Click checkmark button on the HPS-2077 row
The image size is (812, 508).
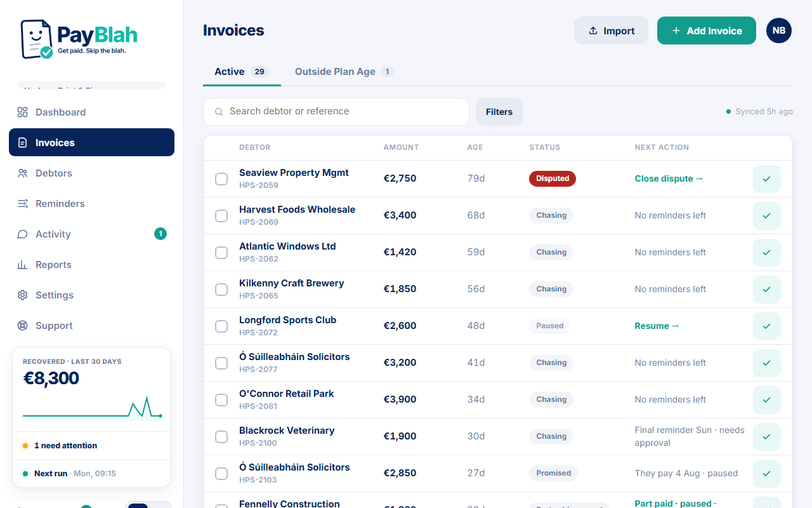click(767, 363)
